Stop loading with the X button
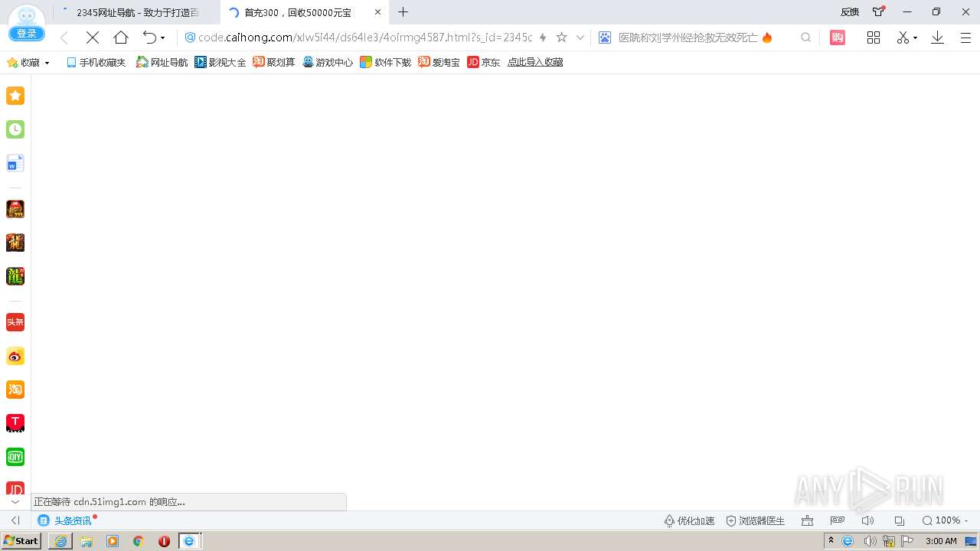Screen dimensions: 980x551 click(x=93, y=37)
